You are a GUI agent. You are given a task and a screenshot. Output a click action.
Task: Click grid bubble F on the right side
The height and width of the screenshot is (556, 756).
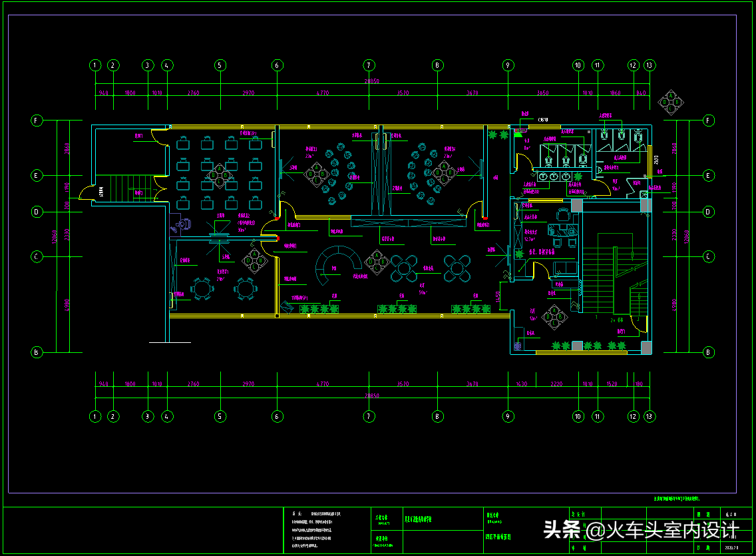coord(709,121)
